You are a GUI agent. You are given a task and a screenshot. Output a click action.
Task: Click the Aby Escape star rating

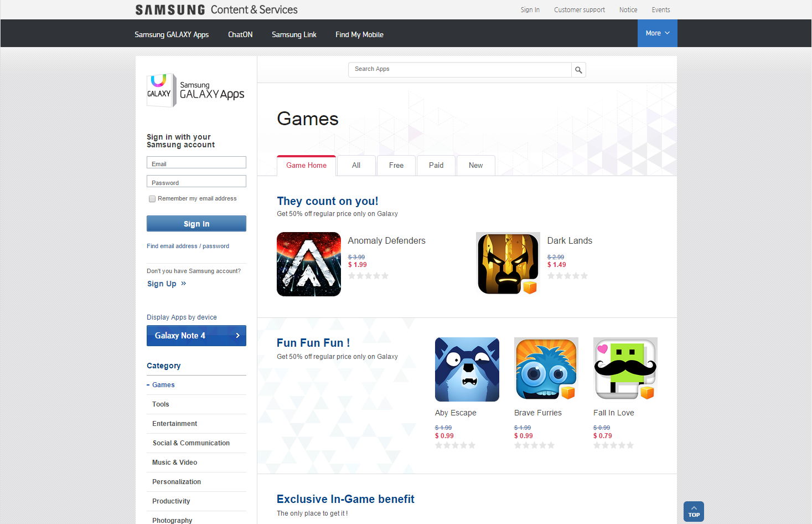(455, 445)
